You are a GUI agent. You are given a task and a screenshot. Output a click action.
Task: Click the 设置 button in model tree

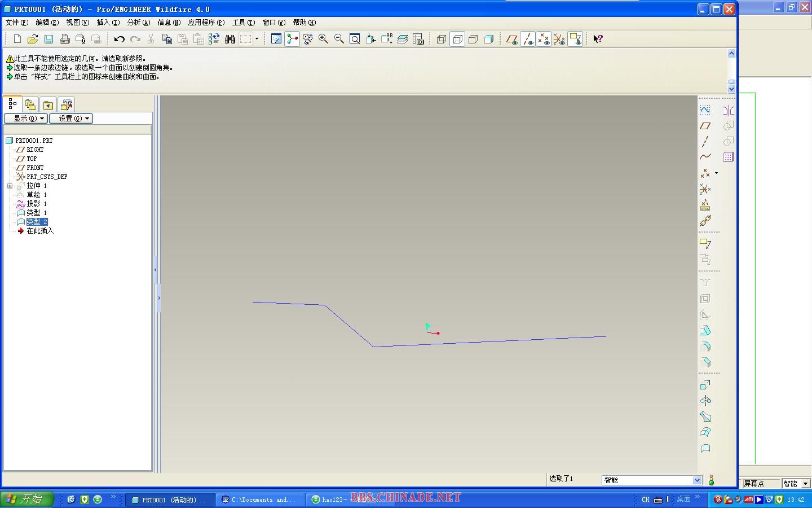coord(71,119)
